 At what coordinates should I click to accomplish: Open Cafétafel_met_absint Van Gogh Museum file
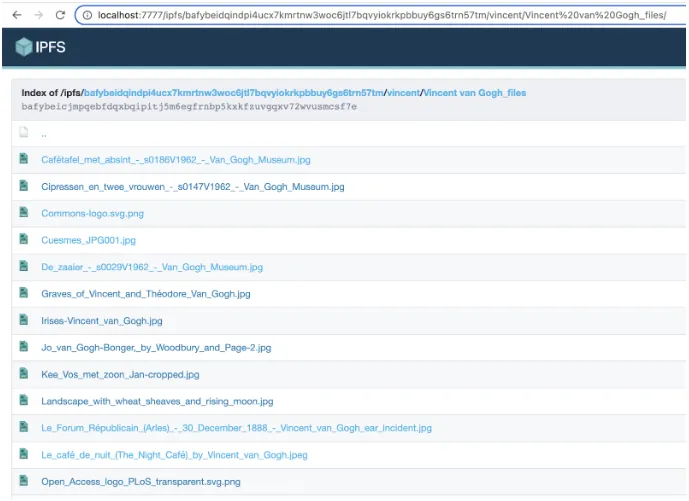click(175, 160)
